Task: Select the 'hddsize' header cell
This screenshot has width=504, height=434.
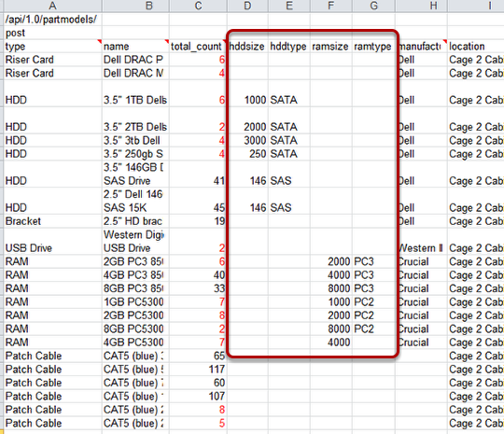Action: [x=248, y=47]
